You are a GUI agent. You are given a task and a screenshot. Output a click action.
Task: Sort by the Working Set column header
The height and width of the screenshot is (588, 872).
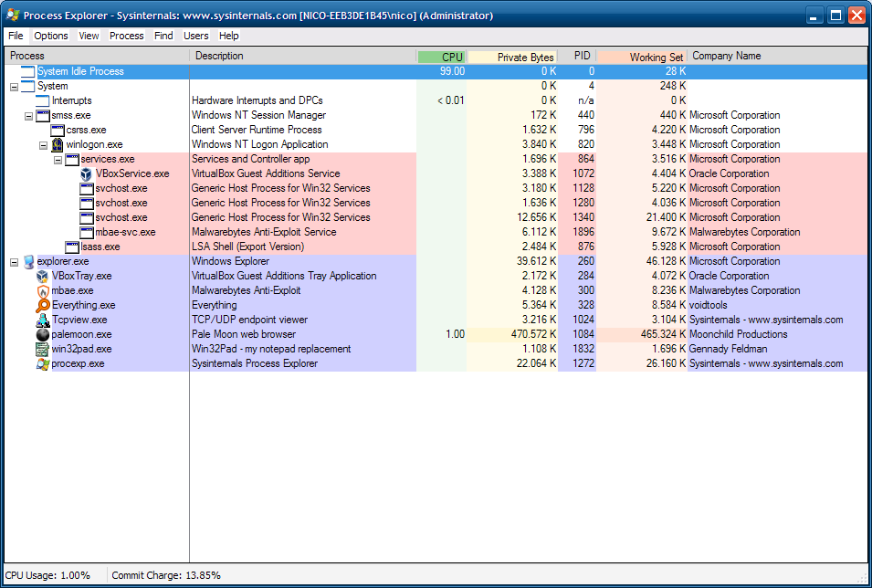[x=642, y=57]
